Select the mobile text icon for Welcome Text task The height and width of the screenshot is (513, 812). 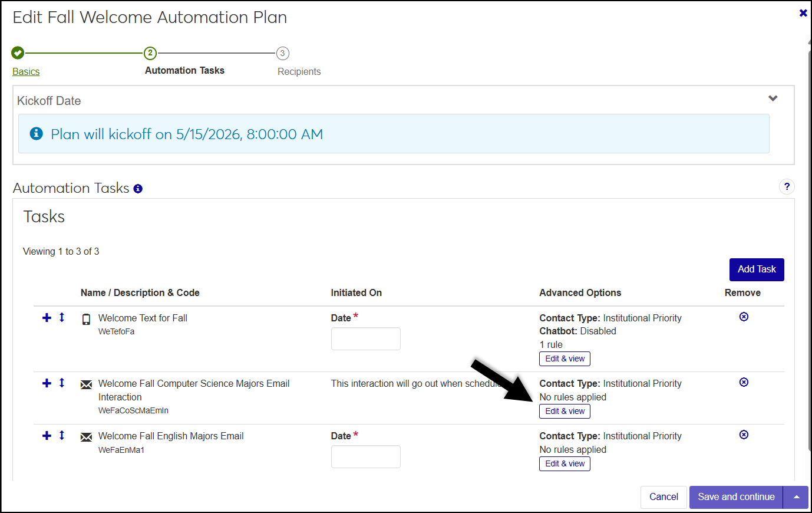pos(86,318)
